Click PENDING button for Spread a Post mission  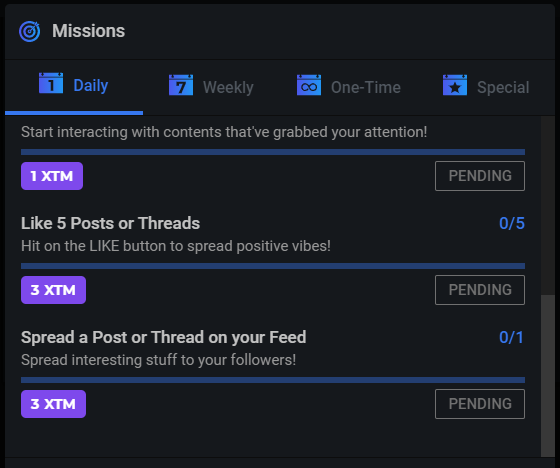click(x=480, y=404)
